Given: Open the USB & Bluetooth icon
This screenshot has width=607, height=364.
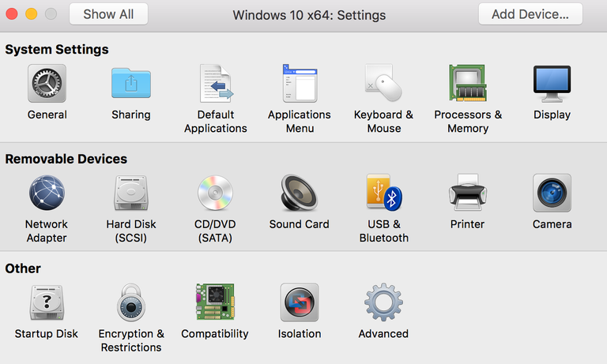Looking at the screenshot, I should 384,192.
